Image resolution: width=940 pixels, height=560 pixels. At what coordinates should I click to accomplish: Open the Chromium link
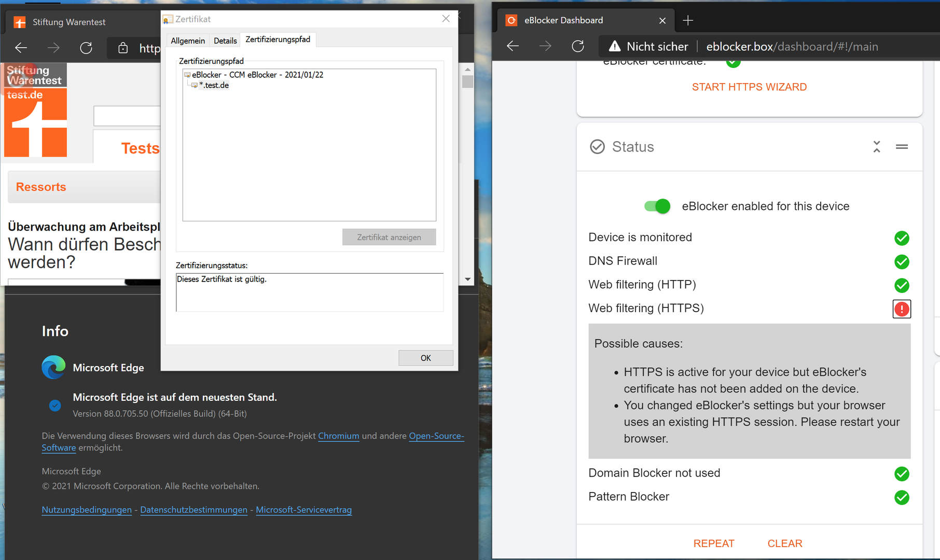pyautogui.click(x=339, y=436)
